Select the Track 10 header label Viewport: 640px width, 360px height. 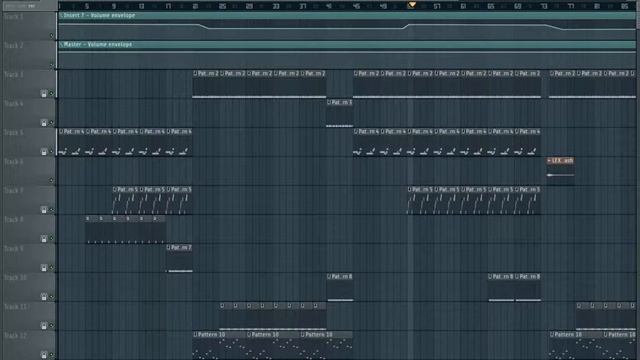[15, 278]
